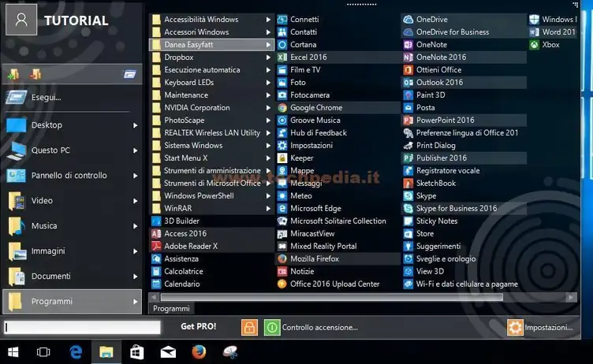This screenshot has height=364, width=593.
Task: Select Programmi menu entry
Action: point(72,302)
